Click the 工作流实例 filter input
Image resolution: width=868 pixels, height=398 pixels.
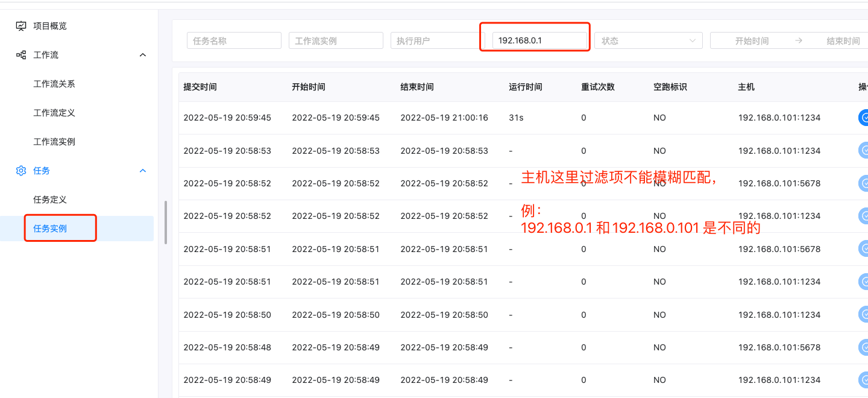point(336,40)
